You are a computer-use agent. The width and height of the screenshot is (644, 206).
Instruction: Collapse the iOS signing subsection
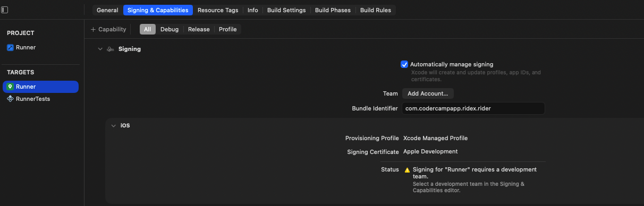(113, 126)
